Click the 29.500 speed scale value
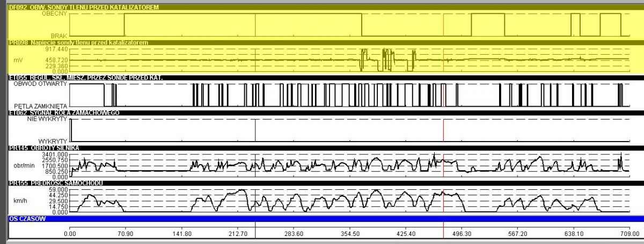Viewport: 644px width, 244px height. click(57, 201)
